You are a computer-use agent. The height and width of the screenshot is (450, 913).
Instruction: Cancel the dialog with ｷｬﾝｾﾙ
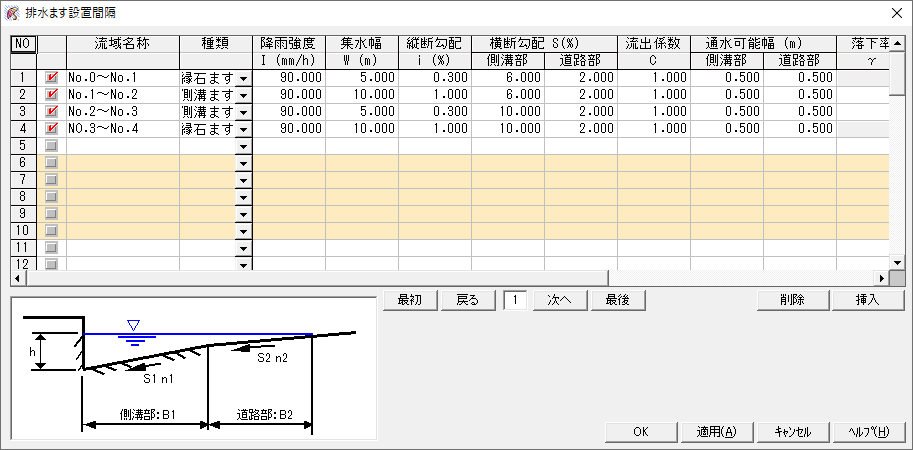792,432
